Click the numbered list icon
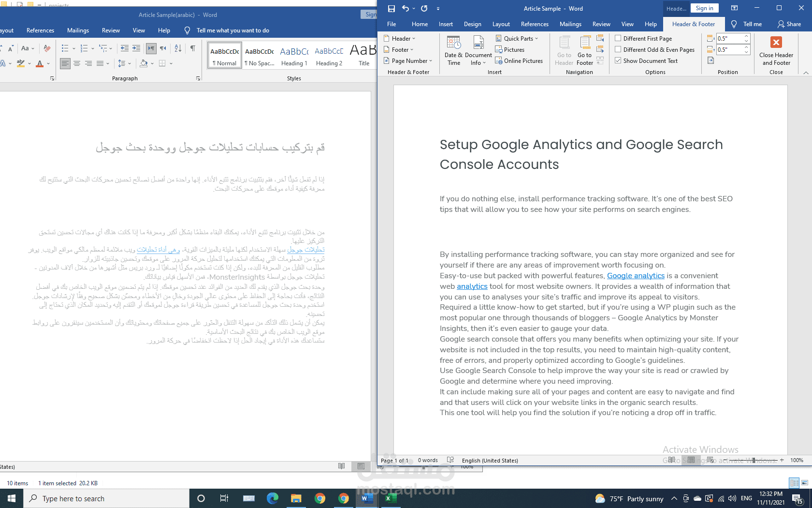 point(84,48)
